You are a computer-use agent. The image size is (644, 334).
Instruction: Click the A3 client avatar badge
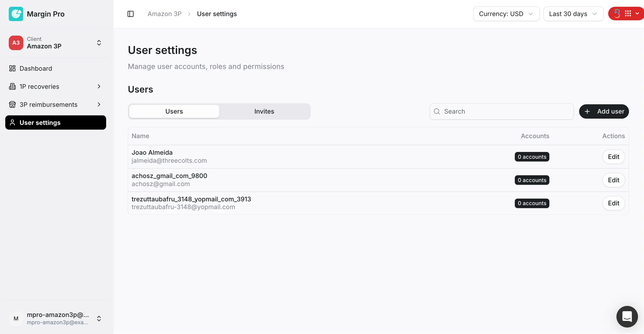coord(16,43)
